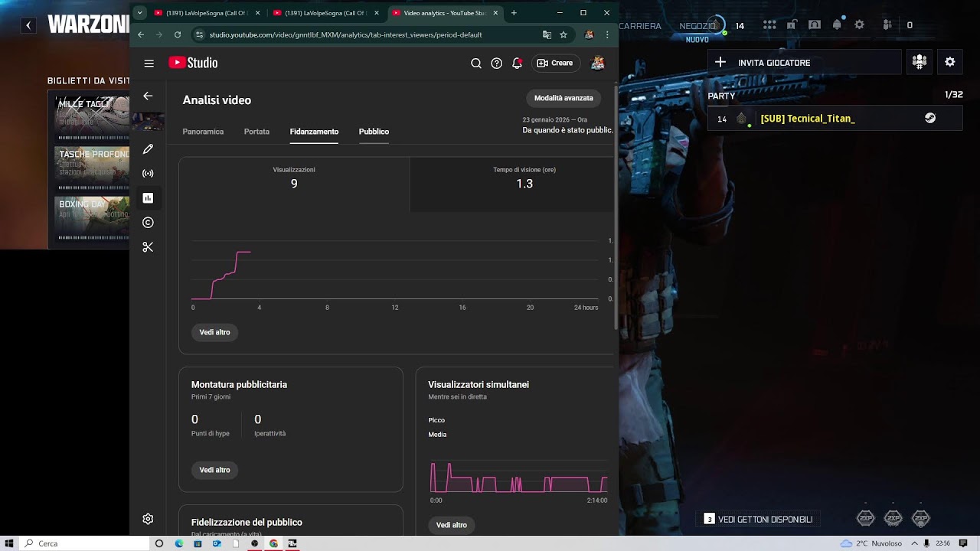This screenshot has height=551, width=980.
Task: Open the Editor scissors sidebar icon
Action: pyautogui.click(x=148, y=247)
